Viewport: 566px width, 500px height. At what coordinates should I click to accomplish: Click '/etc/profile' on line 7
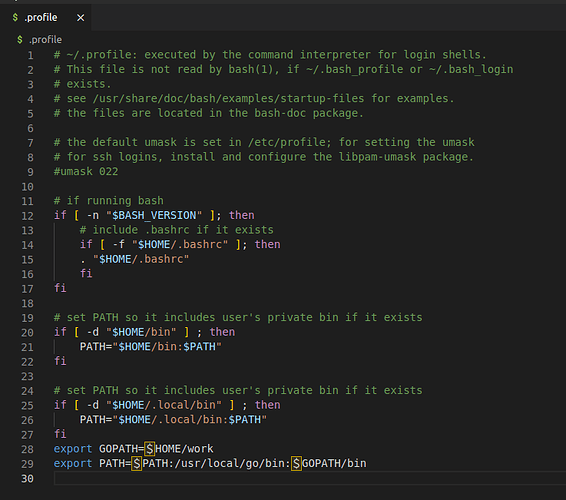click(287, 142)
